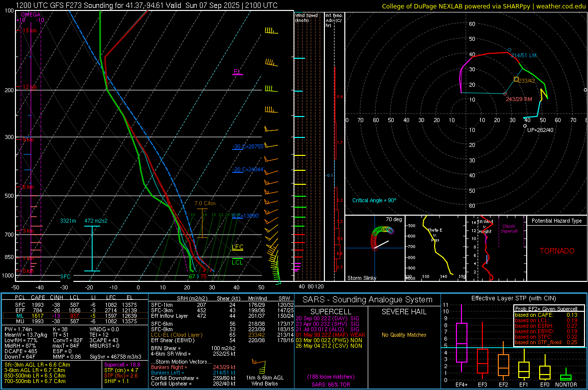Click the surface dewpoint value 67
588x390 pixels.
coord(192,276)
